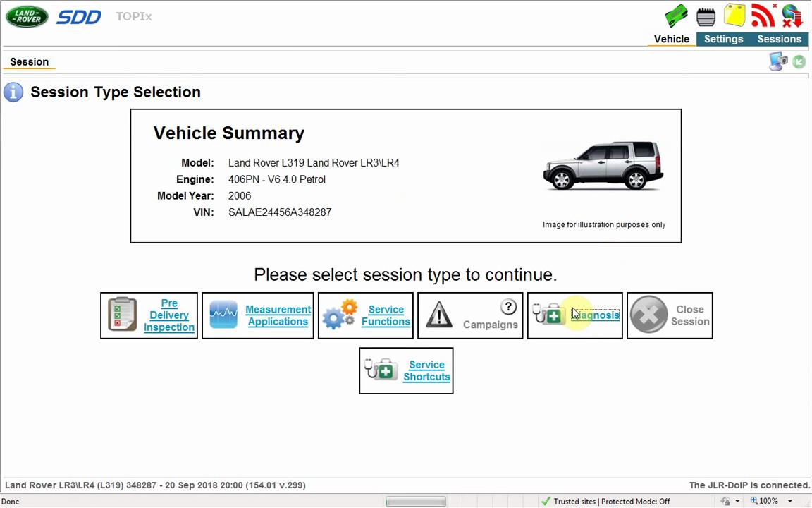Screen dimensions: 812x508
Task: Open the Session sub-tab
Action: [30, 62]
